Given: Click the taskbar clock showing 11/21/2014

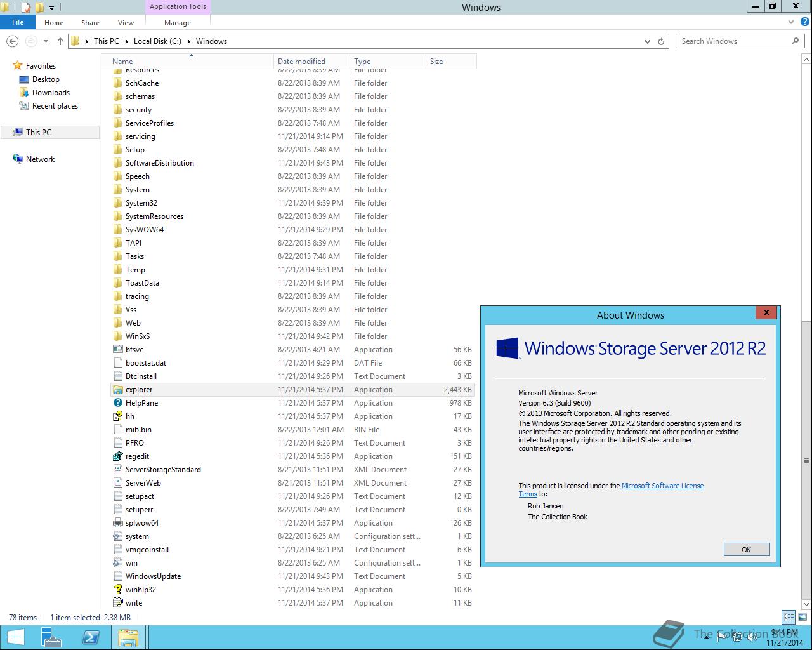Looking at the screenshot, I should [x=784, y=637].
